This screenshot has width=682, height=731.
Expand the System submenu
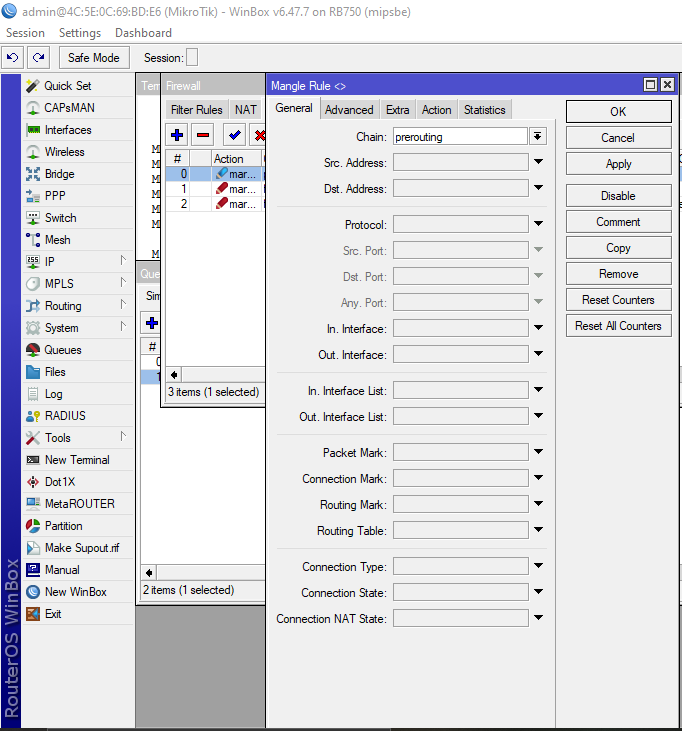tap(123, 327)
